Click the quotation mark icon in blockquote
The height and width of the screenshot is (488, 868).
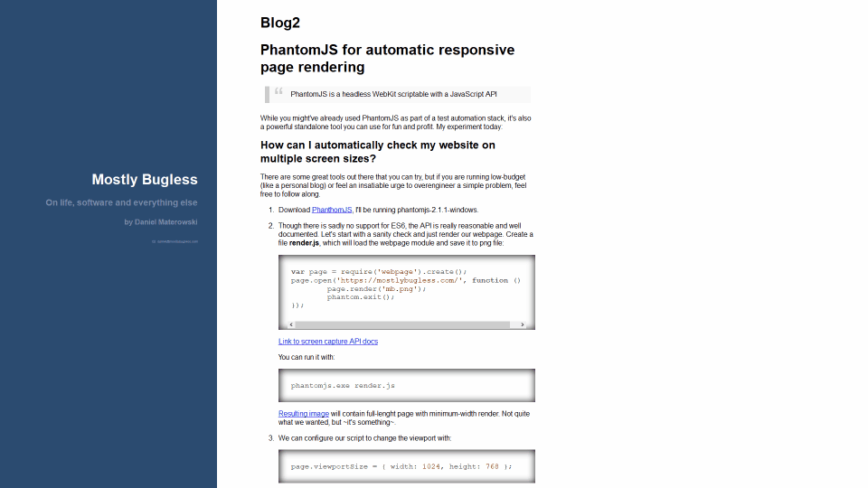[278, 91]
